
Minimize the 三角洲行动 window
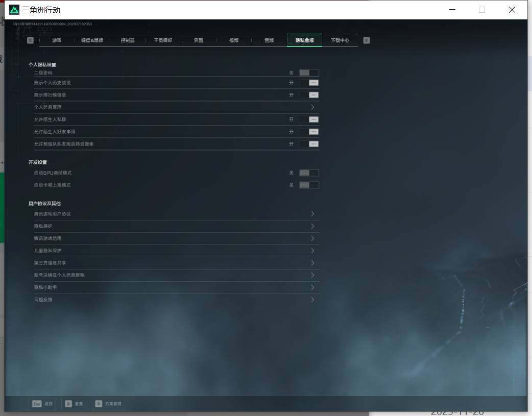(x=452, y=10)
